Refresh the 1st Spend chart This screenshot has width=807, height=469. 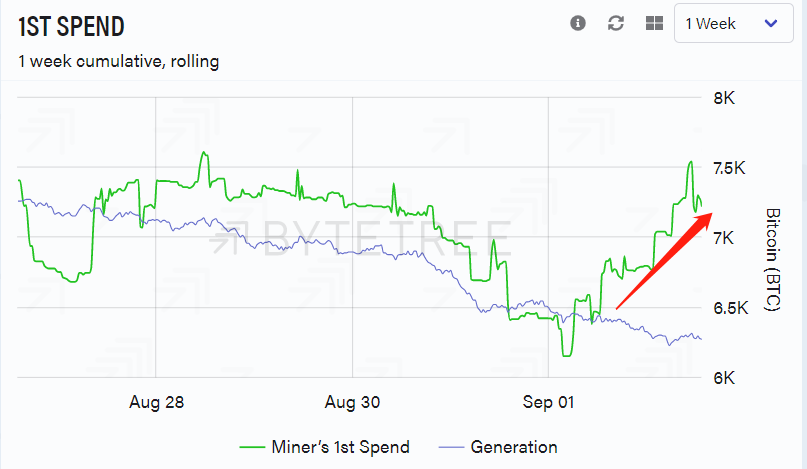(x=616, y=23)
